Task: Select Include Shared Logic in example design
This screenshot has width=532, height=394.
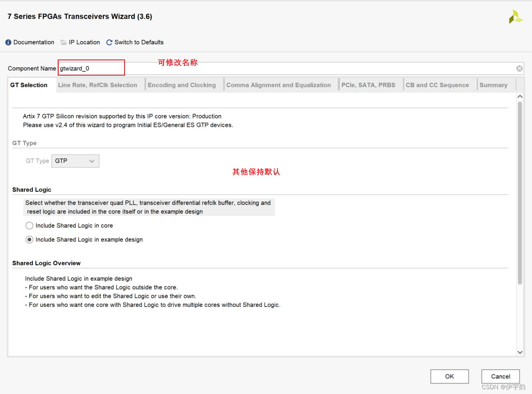Action: click(x=29, y=240)
